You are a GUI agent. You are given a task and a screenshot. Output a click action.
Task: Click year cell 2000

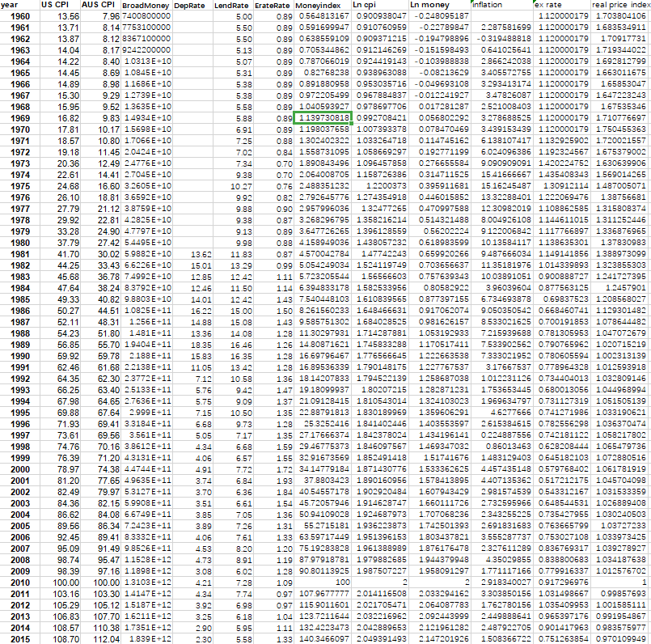click(x=20, y=469)
